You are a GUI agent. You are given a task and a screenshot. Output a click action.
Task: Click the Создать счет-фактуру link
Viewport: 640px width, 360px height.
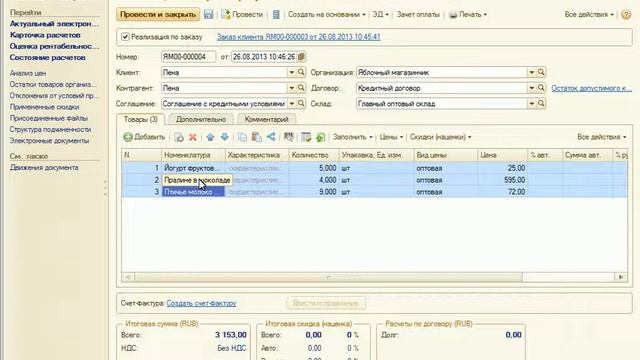tap(201, 303)
